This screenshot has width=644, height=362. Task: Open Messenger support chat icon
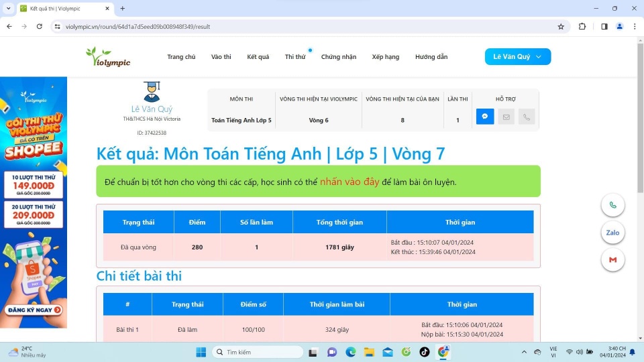coord(485,117)
